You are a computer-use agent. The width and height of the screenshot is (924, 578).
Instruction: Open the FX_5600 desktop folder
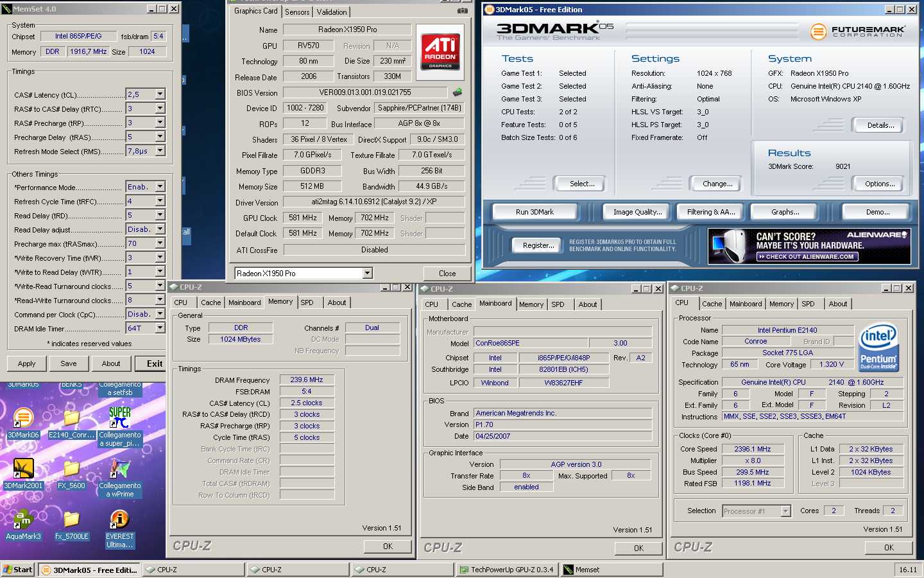(71, 474)
